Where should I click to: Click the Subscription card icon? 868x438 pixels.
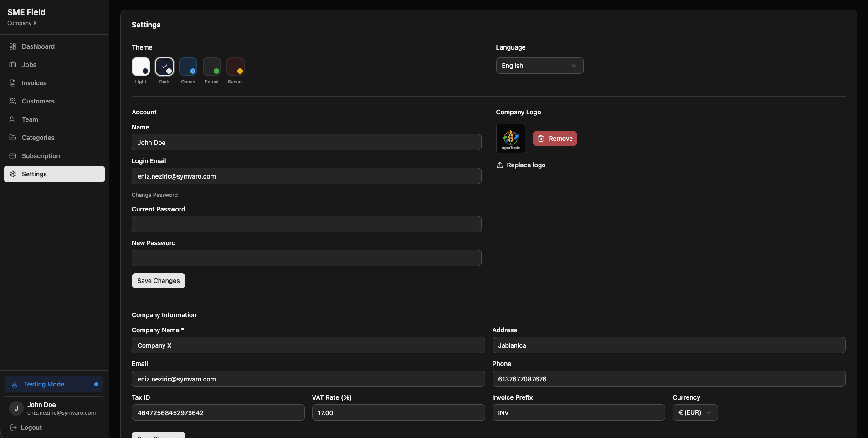point(13,156)
